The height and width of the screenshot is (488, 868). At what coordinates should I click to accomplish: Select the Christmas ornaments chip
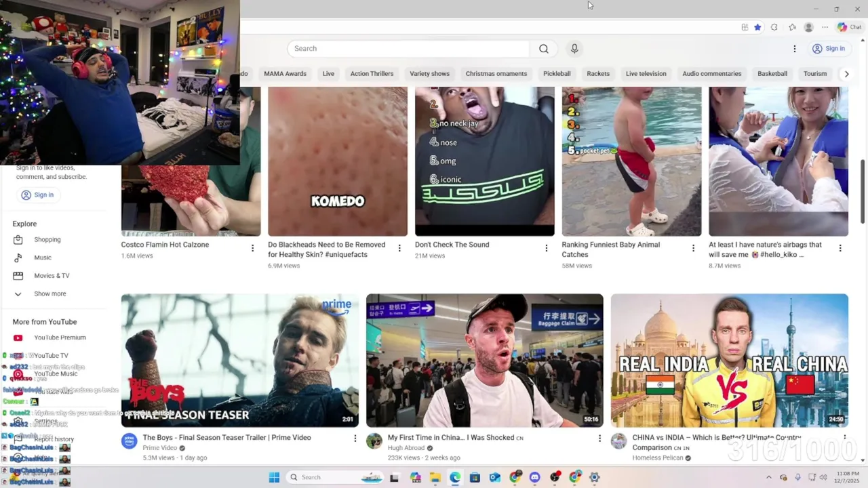pyautogui.click(x=496, y=74)
